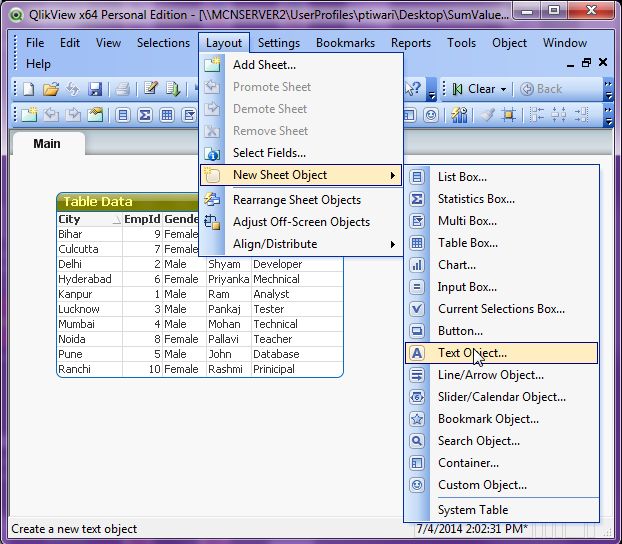Viewport: 622px width, 544px height.
Task: Open the Edit Script toolbar icon
Action: (x=151, y=88)
